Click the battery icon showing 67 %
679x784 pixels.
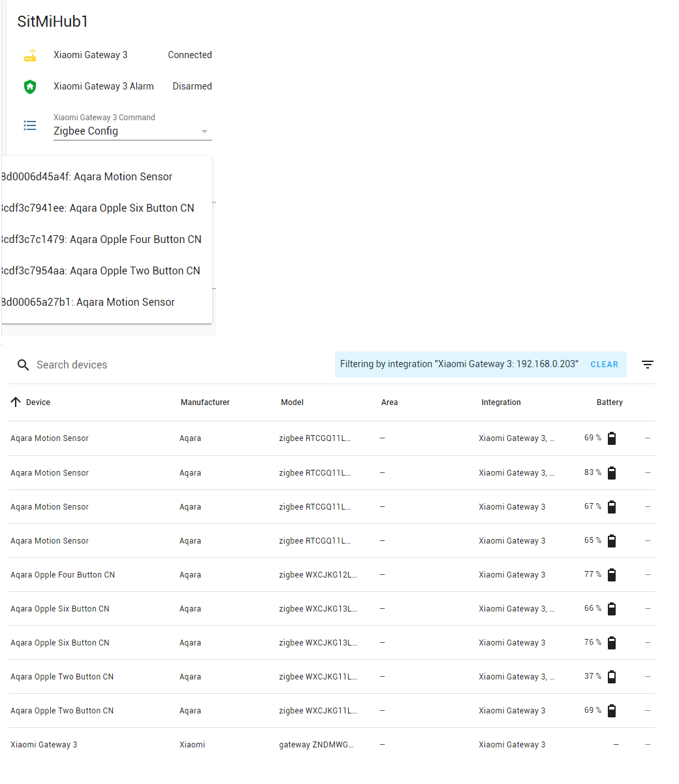coord(612,507)
